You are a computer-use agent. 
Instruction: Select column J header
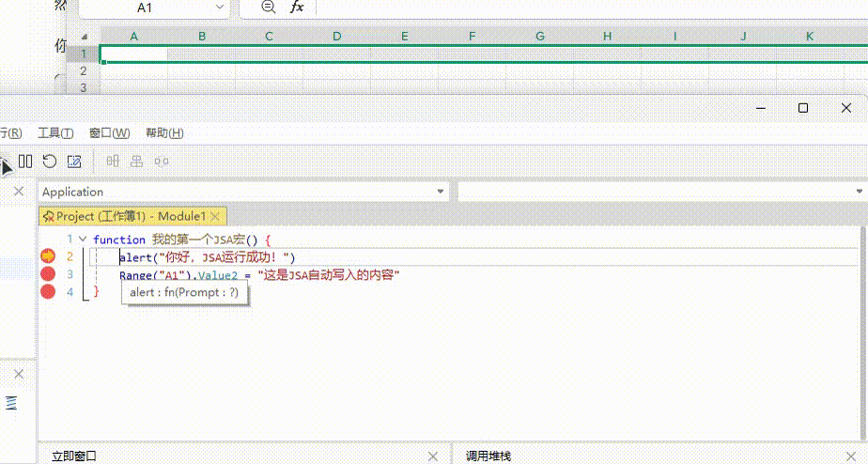coord(743,36)
